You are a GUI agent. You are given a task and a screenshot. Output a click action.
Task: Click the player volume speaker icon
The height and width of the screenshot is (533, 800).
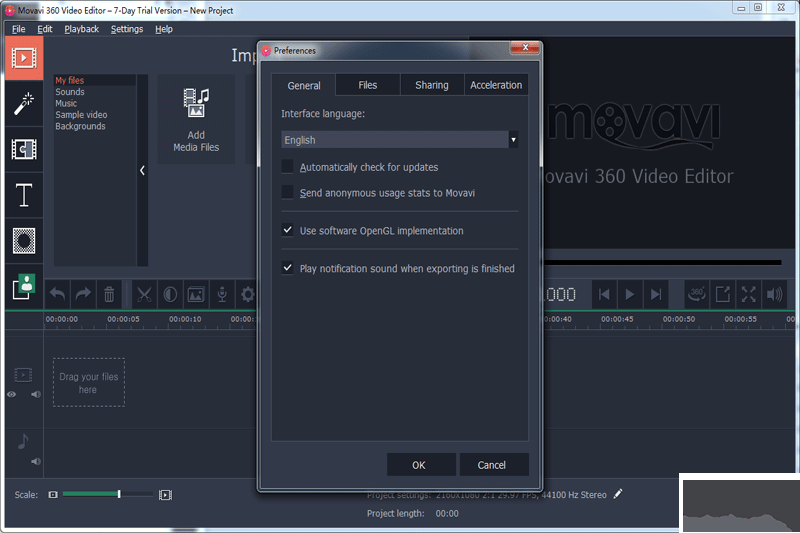click(774, 294)
